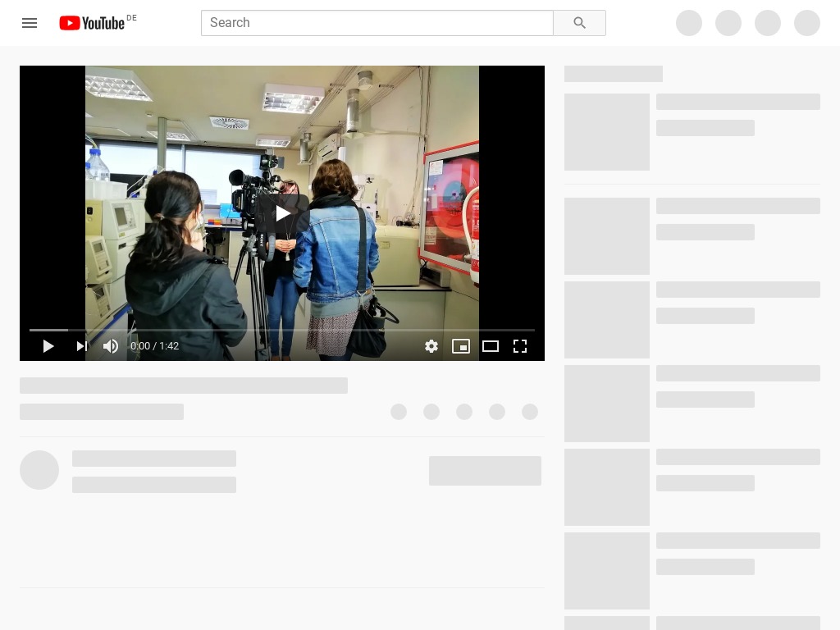Toggle theater mode view

click(x=491, y=346)
